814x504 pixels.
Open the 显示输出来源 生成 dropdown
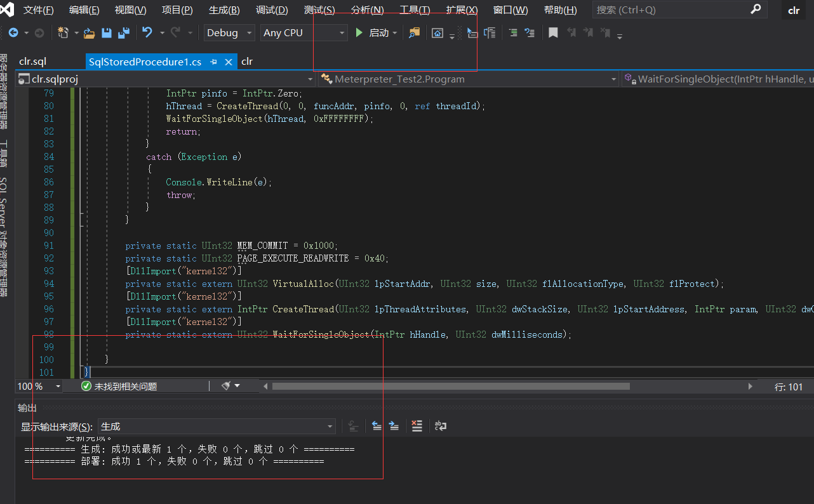coord(217,427)
